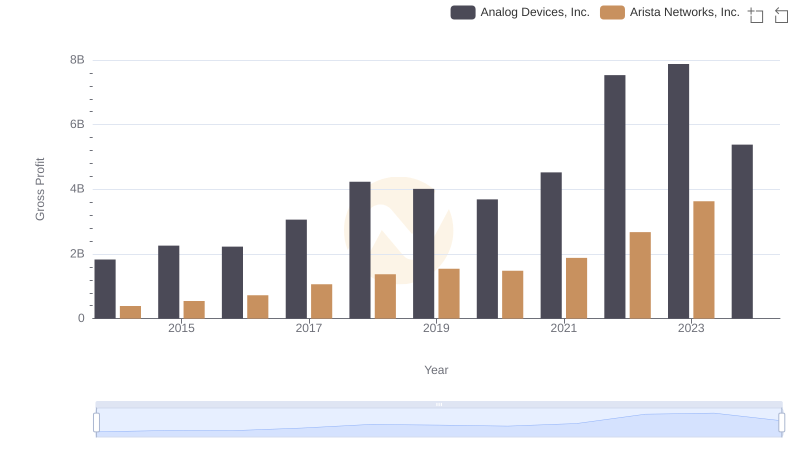
Task: Click the Gross Profit axis title
Action: (40, 189)
